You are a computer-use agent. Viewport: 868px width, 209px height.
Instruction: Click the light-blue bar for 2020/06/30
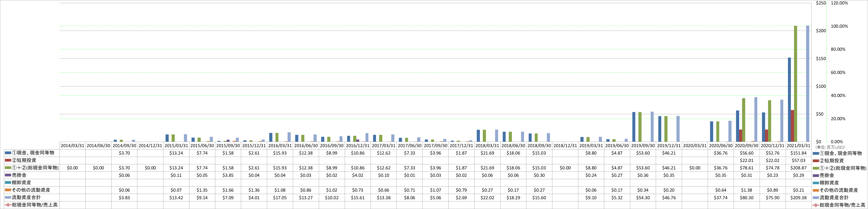point(730,131)
